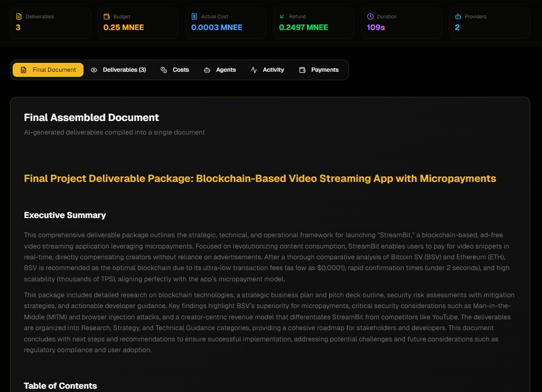Click the AI-generated deliverables subtitle text

click(x=115, y=132)
